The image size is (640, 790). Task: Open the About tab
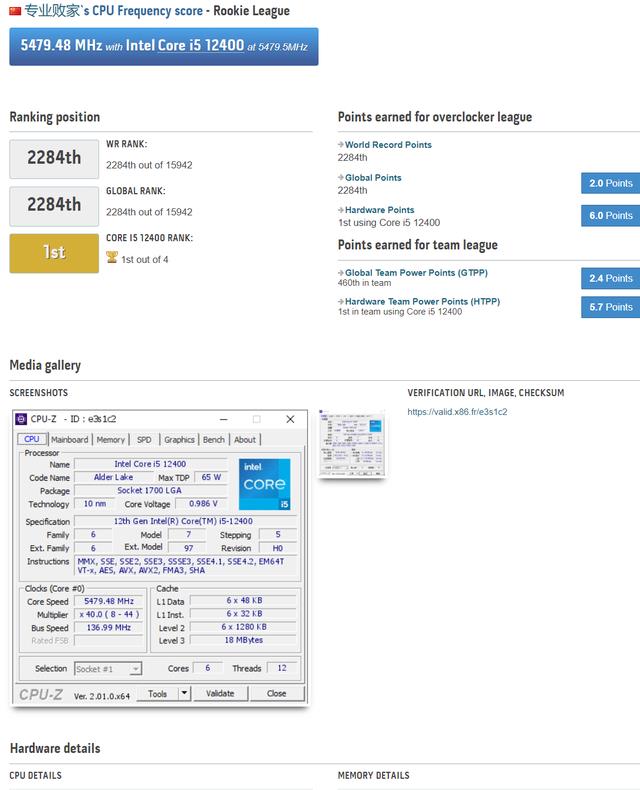click(x=245, y=440)
